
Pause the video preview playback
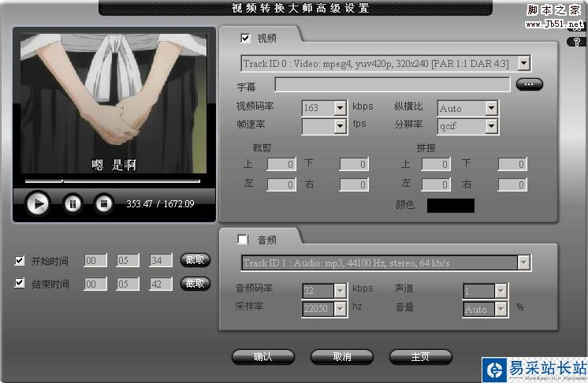point(73,204)
